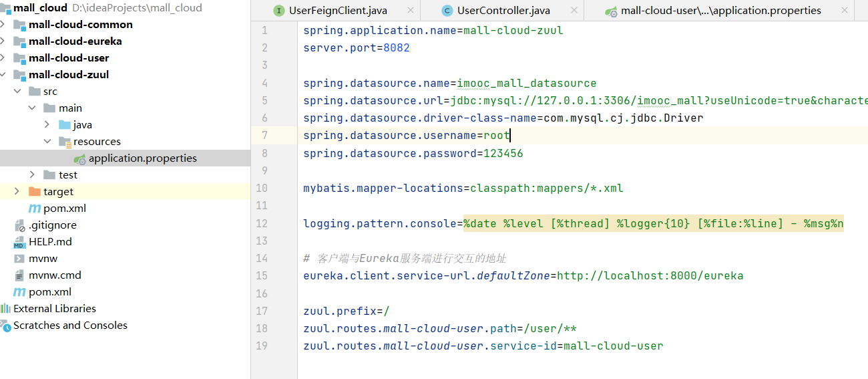Collapse the resources folder
The image size is (868, 379).
point(47,142)
